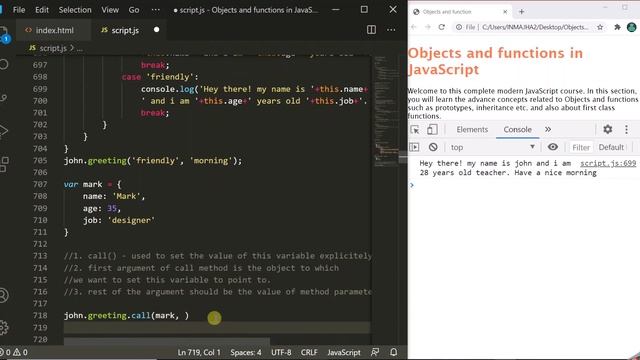This screenshot has height=360, width=640.
Task: Open the notifications bell in status bar
Action: 393,352
